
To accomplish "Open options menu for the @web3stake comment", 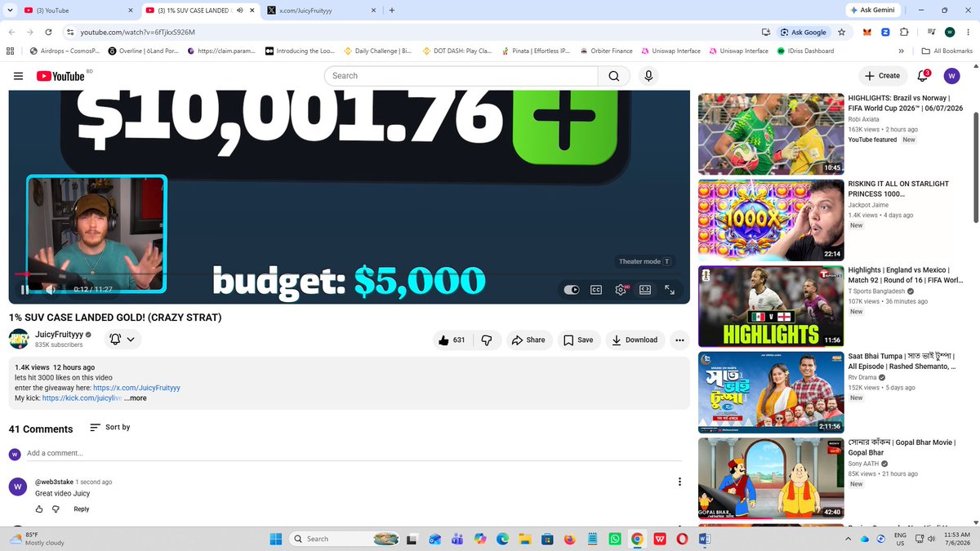I will click(679, 482).
